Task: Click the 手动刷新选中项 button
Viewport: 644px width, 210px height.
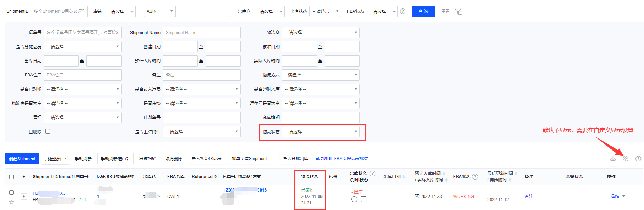Action: point(116,159)
